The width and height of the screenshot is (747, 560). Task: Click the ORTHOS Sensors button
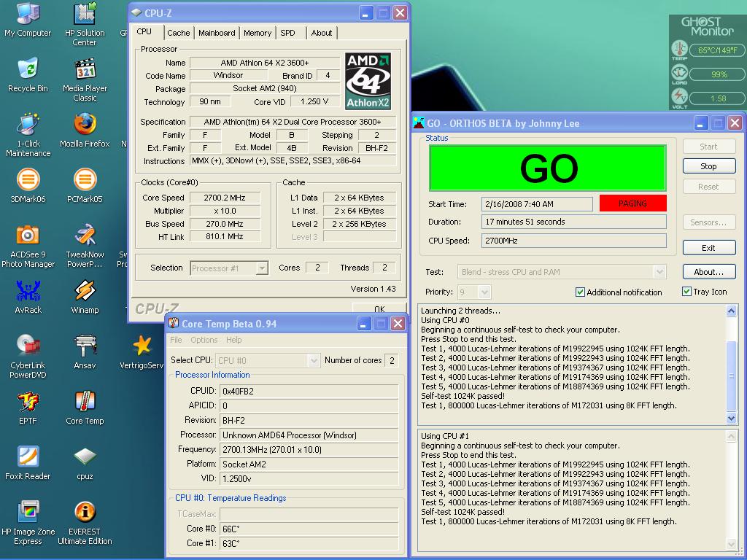coord(709,222)
